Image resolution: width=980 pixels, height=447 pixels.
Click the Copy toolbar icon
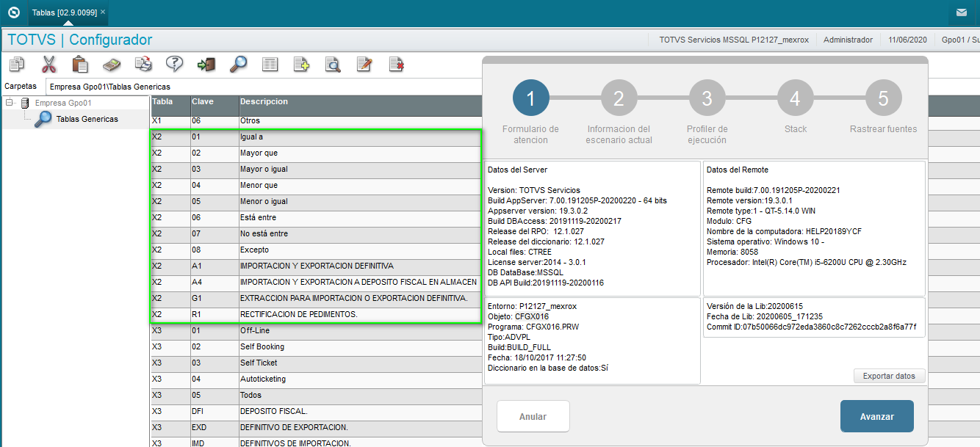pos(16,64)
